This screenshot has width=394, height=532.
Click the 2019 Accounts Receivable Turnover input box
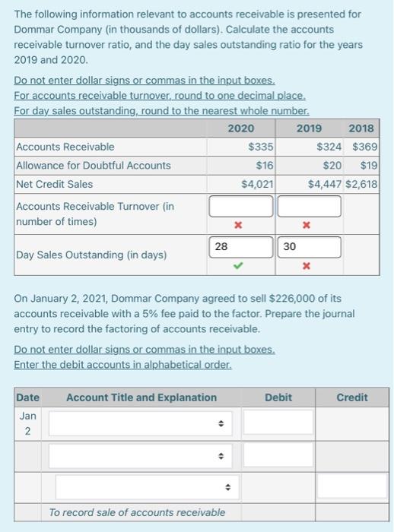pos(309,206)
